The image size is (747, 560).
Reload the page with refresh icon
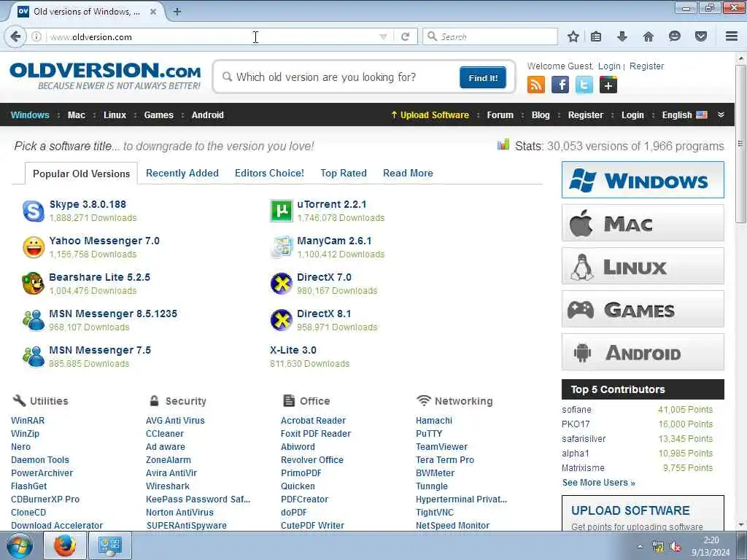pos(406,36)
